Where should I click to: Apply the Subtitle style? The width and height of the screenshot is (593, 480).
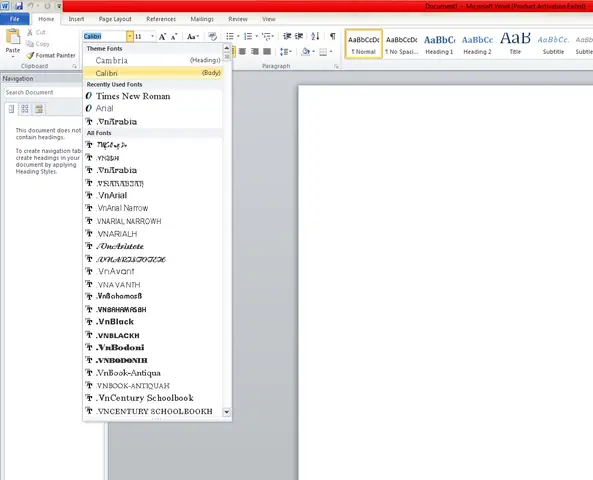[553, 44]
